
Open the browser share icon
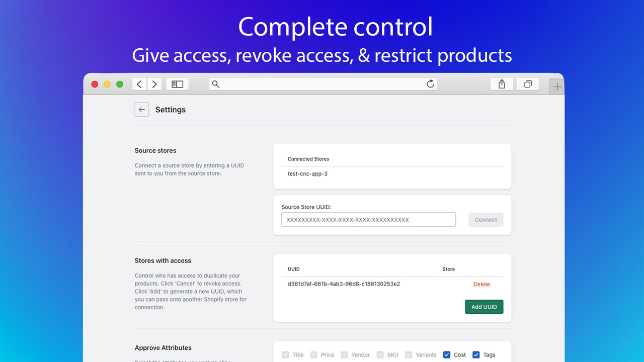click(x=502, y=84)
